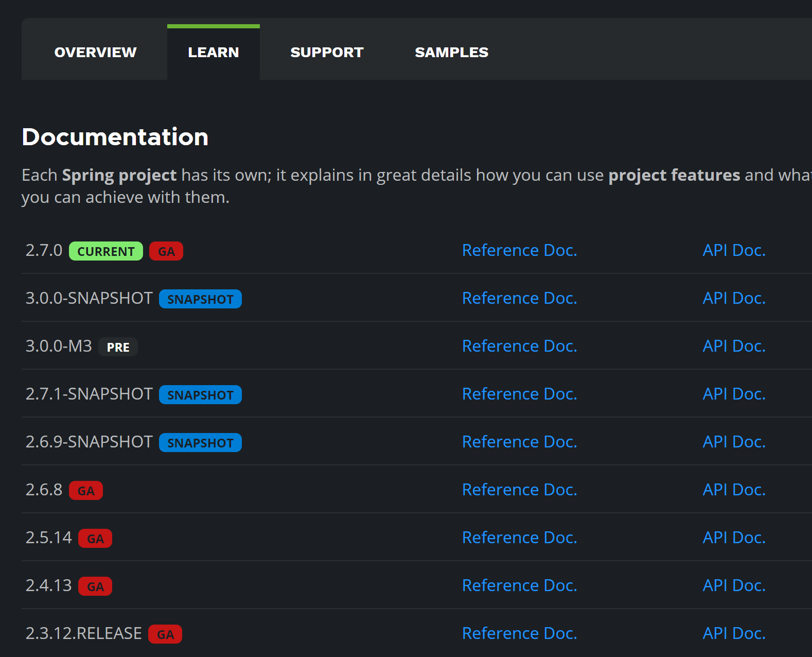This screenshot has height=657, width=812.
Task: Click the green CURRENT badge
Action: click(x=106, y=251)
